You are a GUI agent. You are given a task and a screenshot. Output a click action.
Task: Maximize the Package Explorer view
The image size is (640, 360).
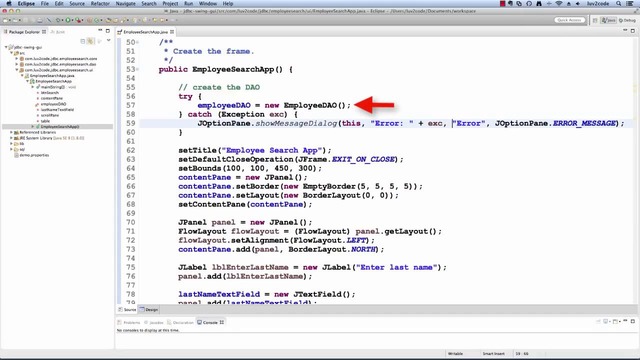pyautogui.click(x=108, y=31)
